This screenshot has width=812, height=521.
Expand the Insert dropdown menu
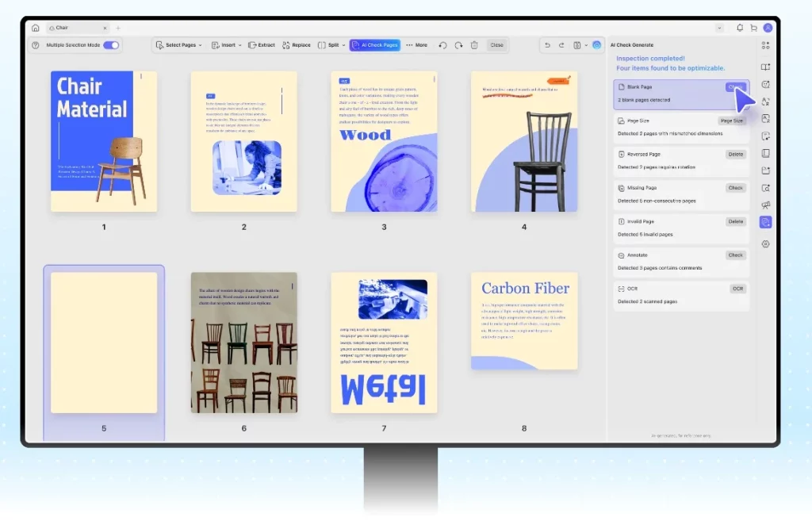click(x=227, y=45)
